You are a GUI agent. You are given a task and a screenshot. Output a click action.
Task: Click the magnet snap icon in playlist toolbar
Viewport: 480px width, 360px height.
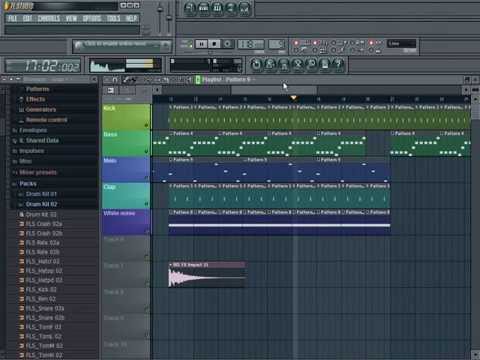[114, 80]
